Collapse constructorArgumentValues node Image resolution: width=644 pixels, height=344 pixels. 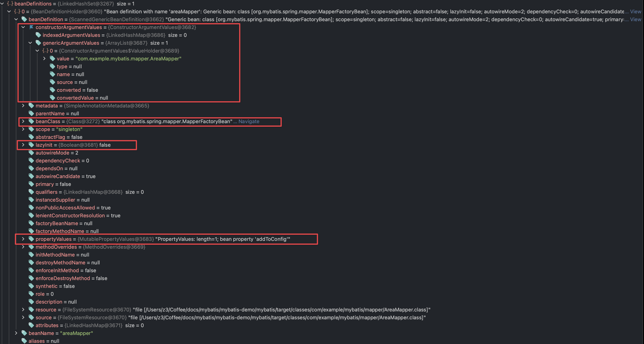point(23,27)
